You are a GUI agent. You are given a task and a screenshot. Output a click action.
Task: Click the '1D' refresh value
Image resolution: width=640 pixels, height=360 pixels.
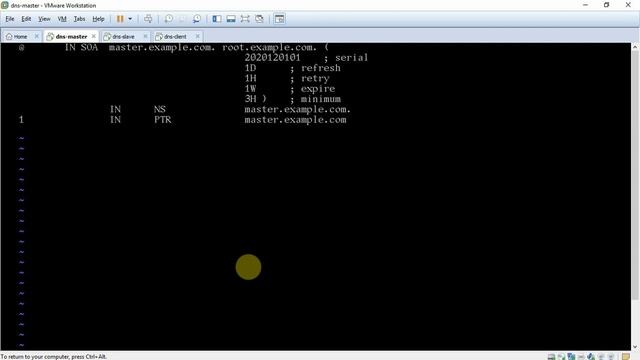tap(250, 68)
